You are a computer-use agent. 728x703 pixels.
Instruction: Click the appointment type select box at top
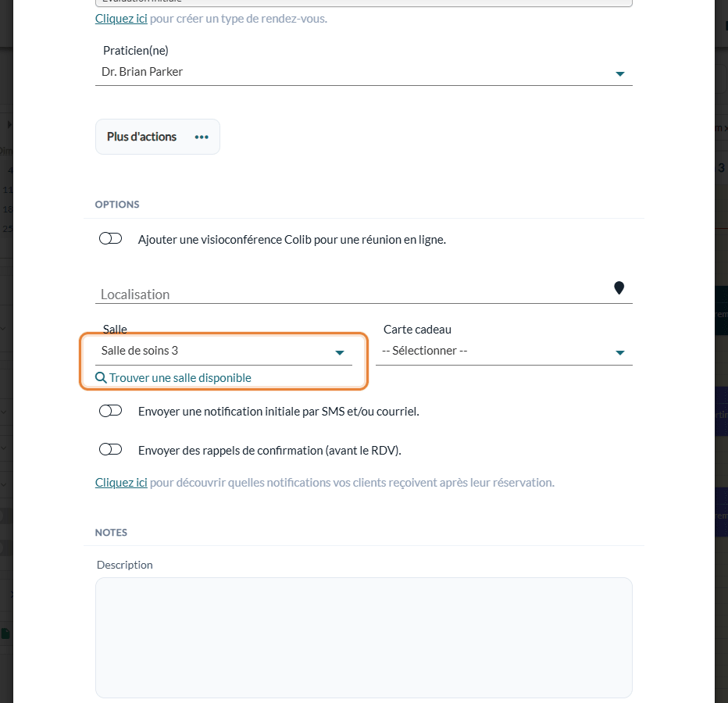(x=363, y=2)
